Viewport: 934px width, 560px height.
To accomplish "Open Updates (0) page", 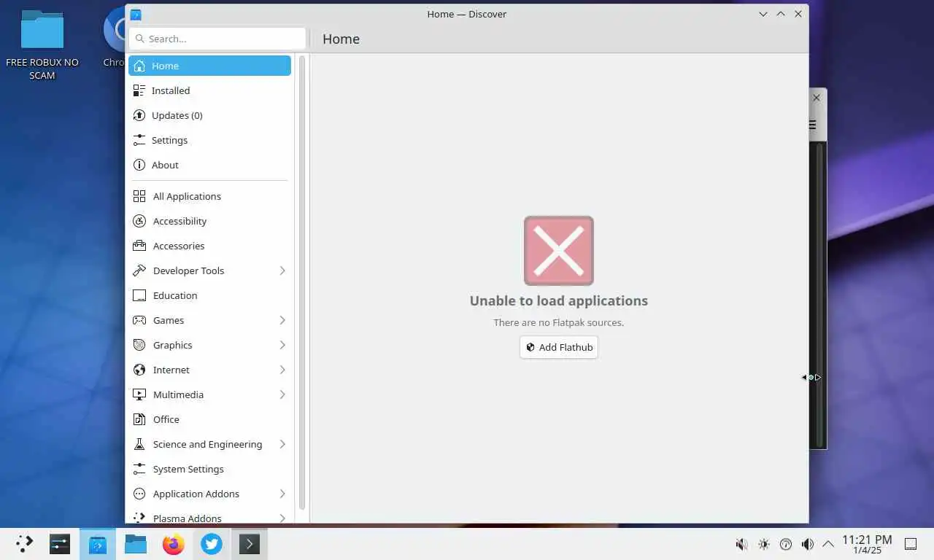I will 209,115.
